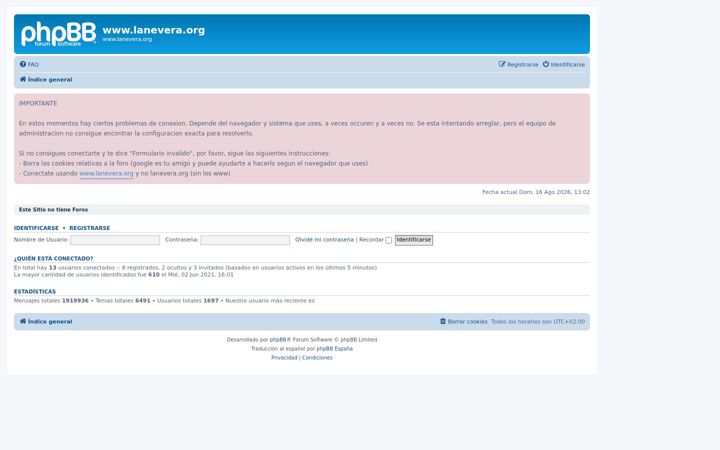This screenshot has width=720, height=450.
Task: Click the 'Todos los horarios son UTC+02:00' text
Action: click(x=538, y=321)
